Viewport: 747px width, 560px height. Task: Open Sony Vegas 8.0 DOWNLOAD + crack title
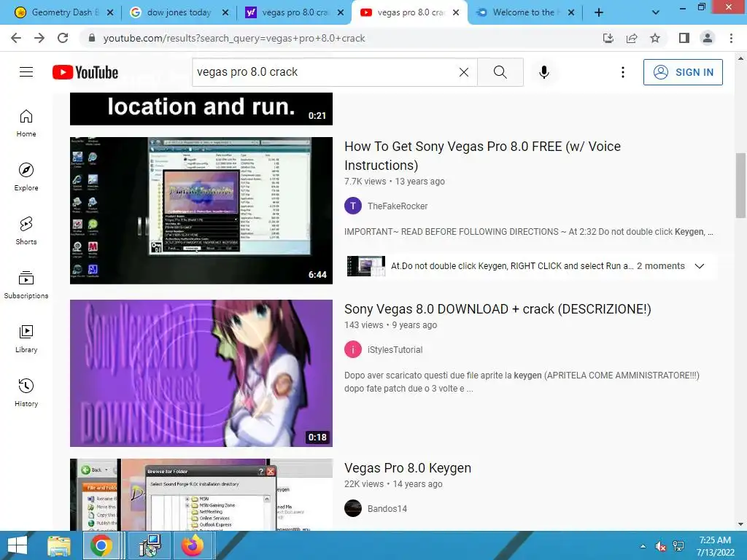click(x=498, y=309)
